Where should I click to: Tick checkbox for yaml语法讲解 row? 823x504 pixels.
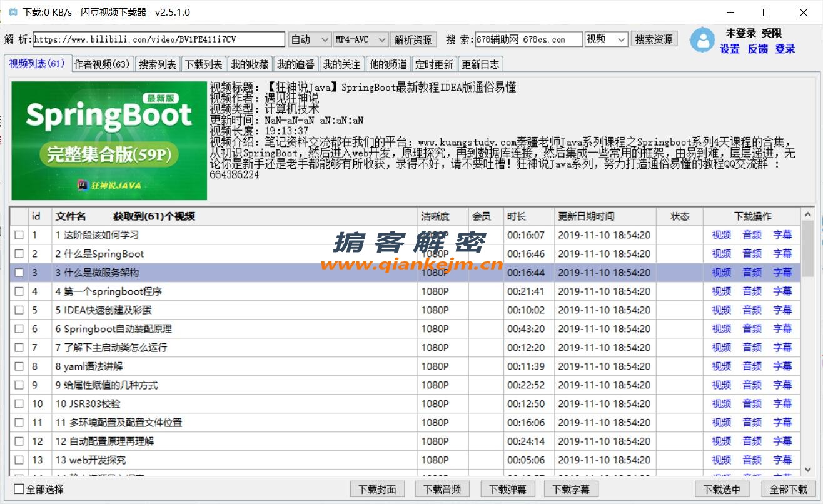click(x=19, y=366)
